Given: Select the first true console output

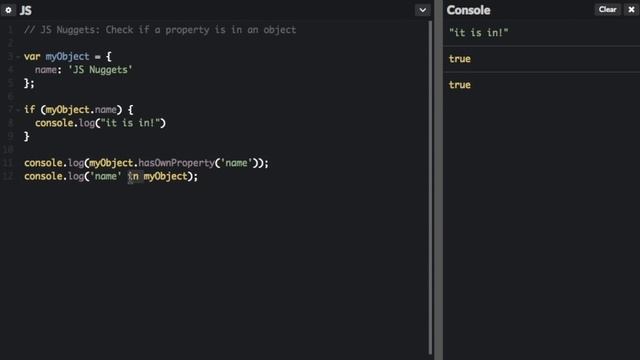Looking at the screenshot, I should [460, 59].
